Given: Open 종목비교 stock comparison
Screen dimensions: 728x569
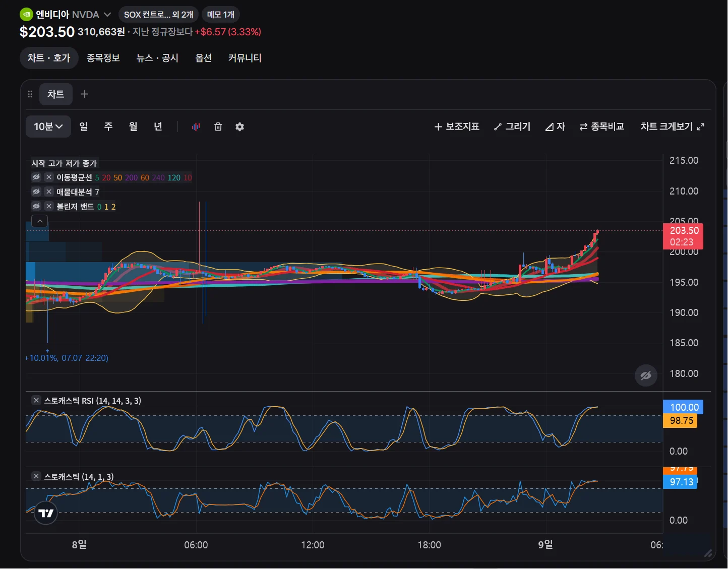Looking at the screenshot, I should pyautogui.click(x=602, y=127).
